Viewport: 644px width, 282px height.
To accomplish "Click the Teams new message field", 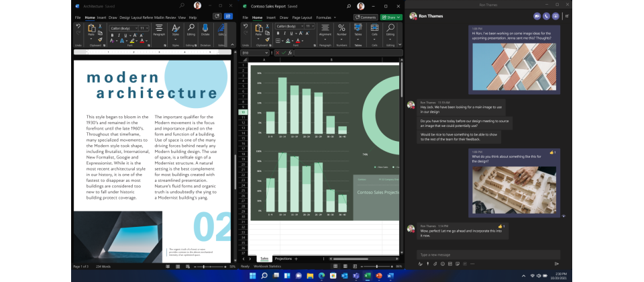I will [x=488, y=254].
